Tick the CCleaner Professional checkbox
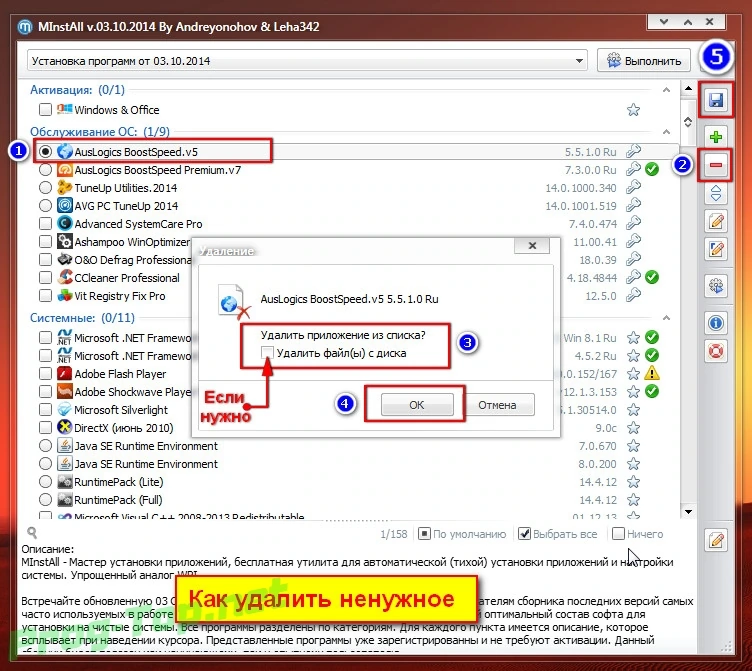Image resolution: width=752 pixels, height=671 pixels. (x=45, y=278)
